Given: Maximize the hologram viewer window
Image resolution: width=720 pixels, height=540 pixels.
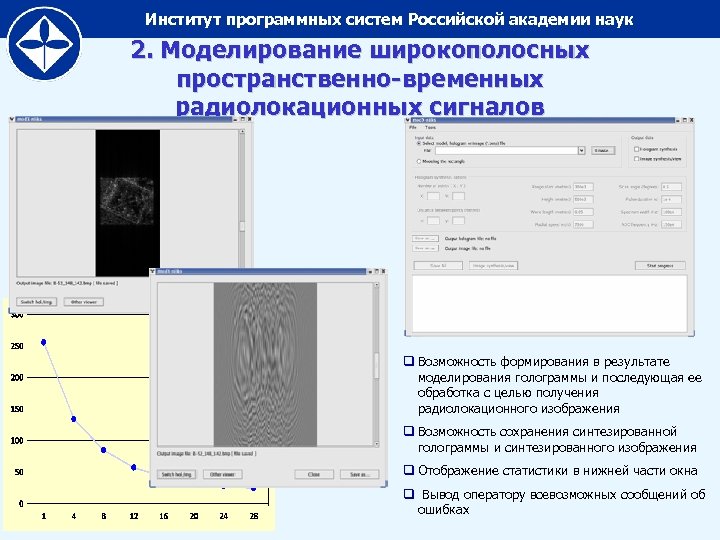Looking at the screenshot, I should (x=377, y=271).
